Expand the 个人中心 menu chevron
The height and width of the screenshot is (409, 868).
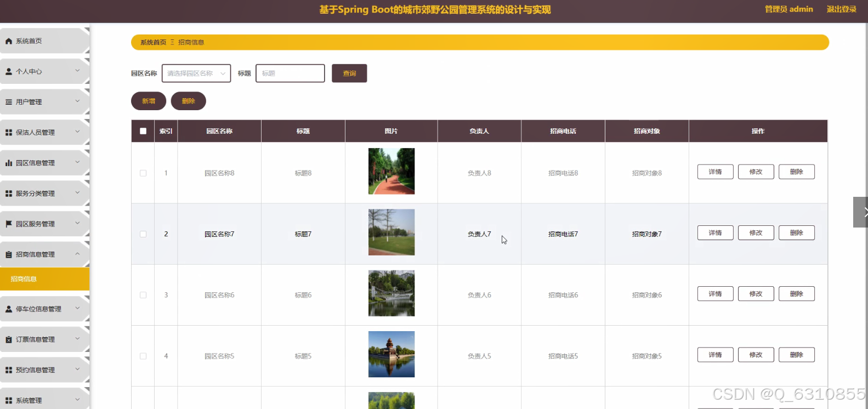pyautogui.click(x=77, y=71)
